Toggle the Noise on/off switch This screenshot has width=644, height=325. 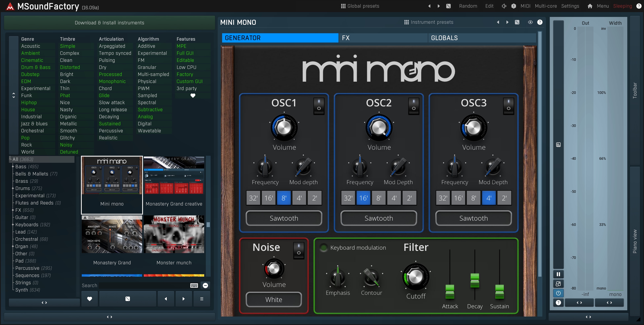298,250
